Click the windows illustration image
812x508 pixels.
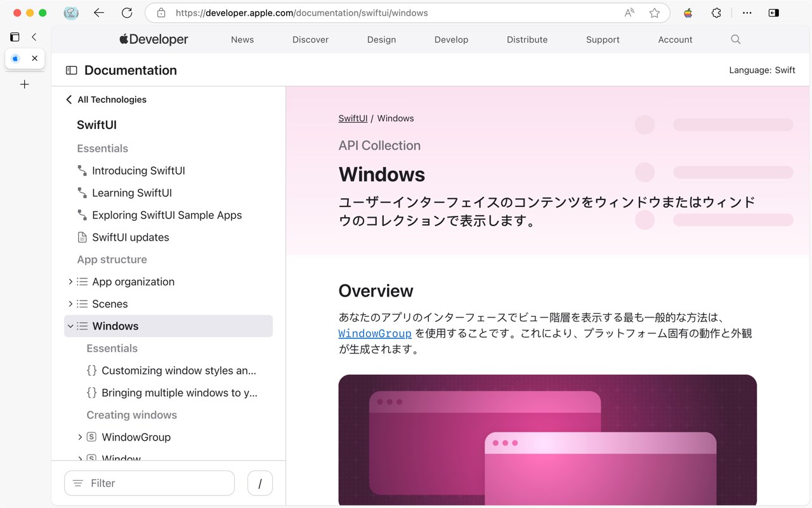547,440
